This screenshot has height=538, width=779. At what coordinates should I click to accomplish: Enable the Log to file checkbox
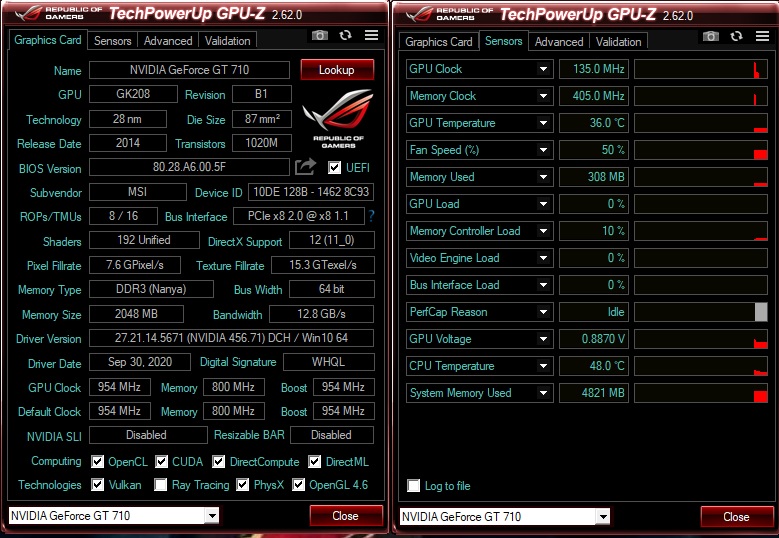pos(414,486)
